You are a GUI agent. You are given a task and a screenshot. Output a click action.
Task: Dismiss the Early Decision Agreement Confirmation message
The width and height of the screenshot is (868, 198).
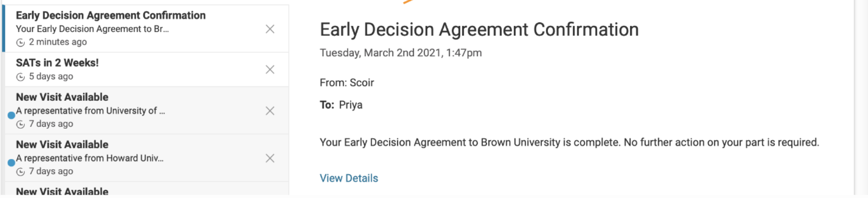[x=270, y=29]
